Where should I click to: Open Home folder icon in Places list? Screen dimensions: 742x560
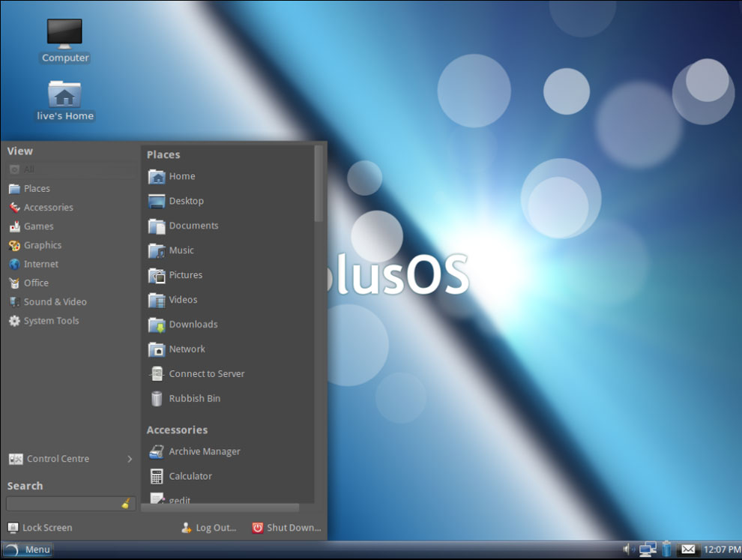157,177
